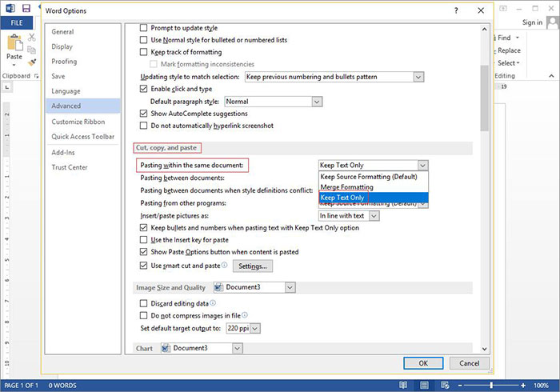Click the Paste clipboard icon
Viewport: 560px width, 392px height.
click(x=15, y=42)
